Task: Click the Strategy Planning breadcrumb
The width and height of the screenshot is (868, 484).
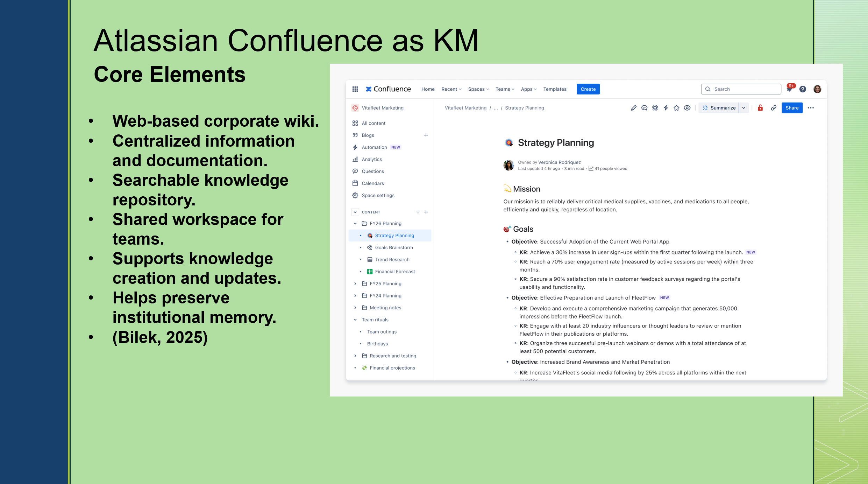Action: click(x=524, y=108)
